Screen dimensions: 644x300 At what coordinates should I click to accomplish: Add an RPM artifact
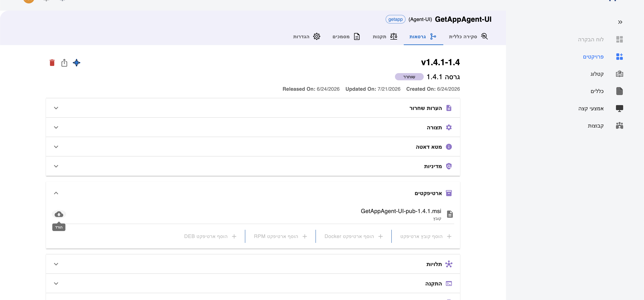(280, 237)
